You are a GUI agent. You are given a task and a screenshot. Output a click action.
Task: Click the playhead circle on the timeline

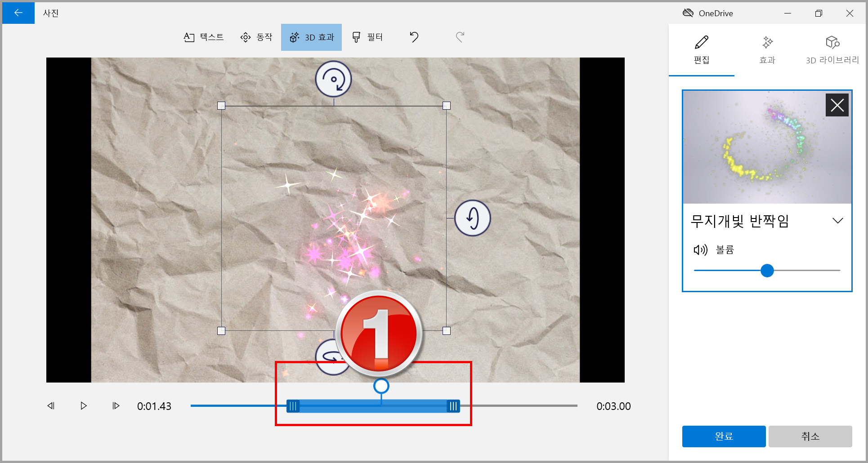point(381,386)
